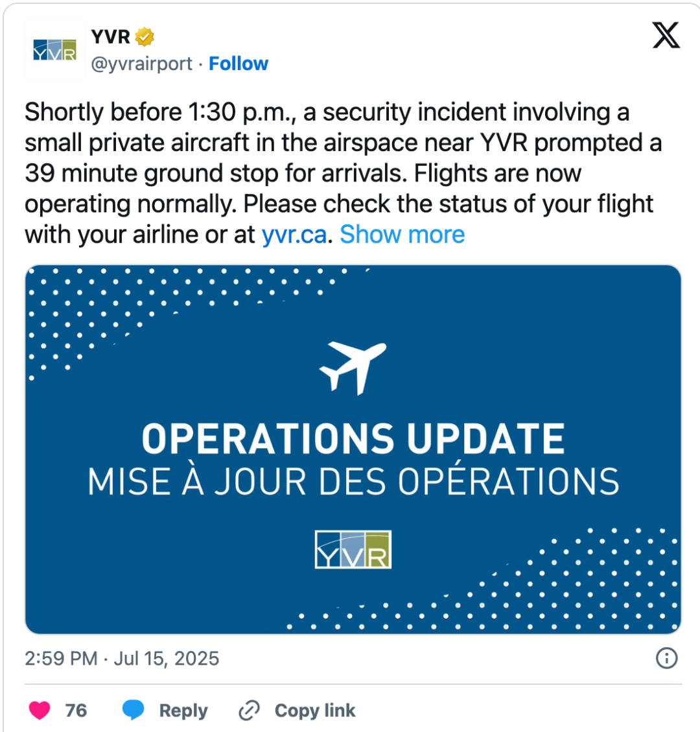Open the Operations Update image
Screen dimensions: 700x732
click(353, 449)
